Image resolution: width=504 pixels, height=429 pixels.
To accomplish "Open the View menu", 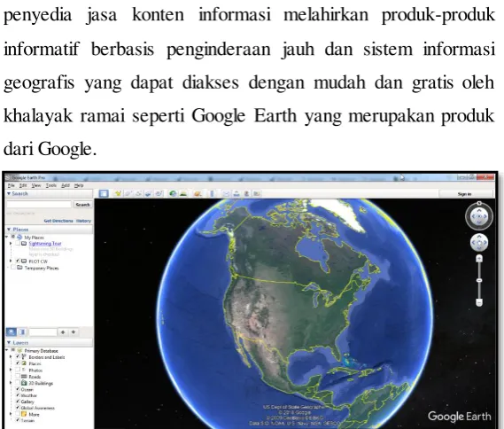I will click(x=36, y=185).
